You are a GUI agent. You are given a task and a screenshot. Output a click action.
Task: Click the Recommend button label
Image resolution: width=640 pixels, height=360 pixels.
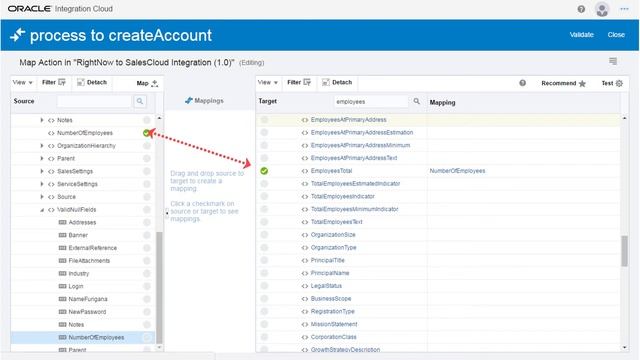559,83
